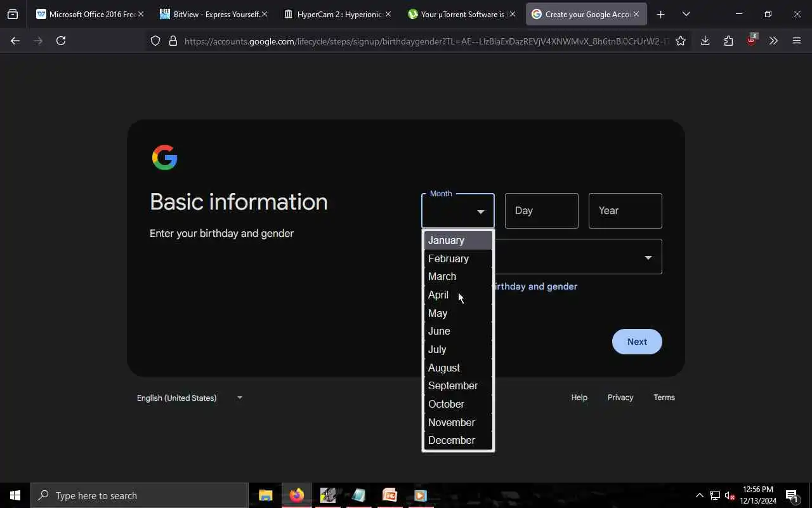Image resolution: width=812 pixels, height=508 pixels.
Task: Open the orange presentation taskbar app
Action: pyautogui.click(x=390, y=495)
